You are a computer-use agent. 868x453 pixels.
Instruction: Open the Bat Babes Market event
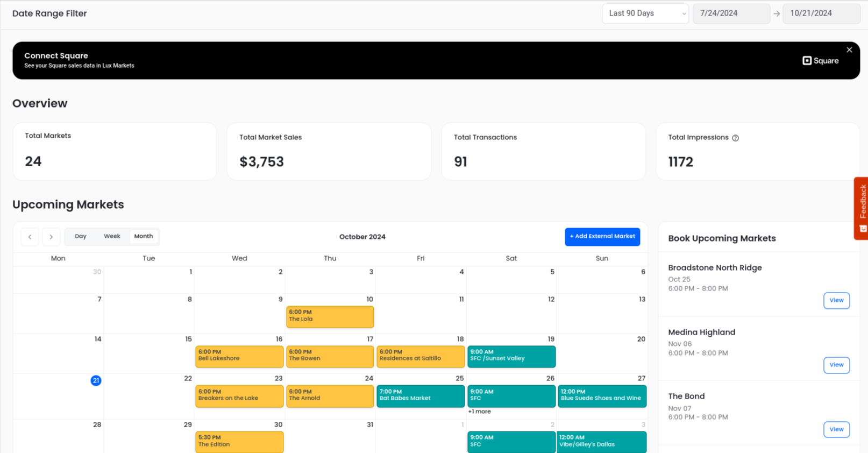421,396
